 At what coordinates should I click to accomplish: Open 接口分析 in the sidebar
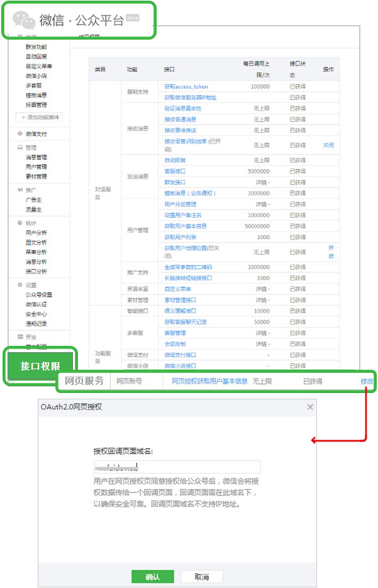pos(36,272)
